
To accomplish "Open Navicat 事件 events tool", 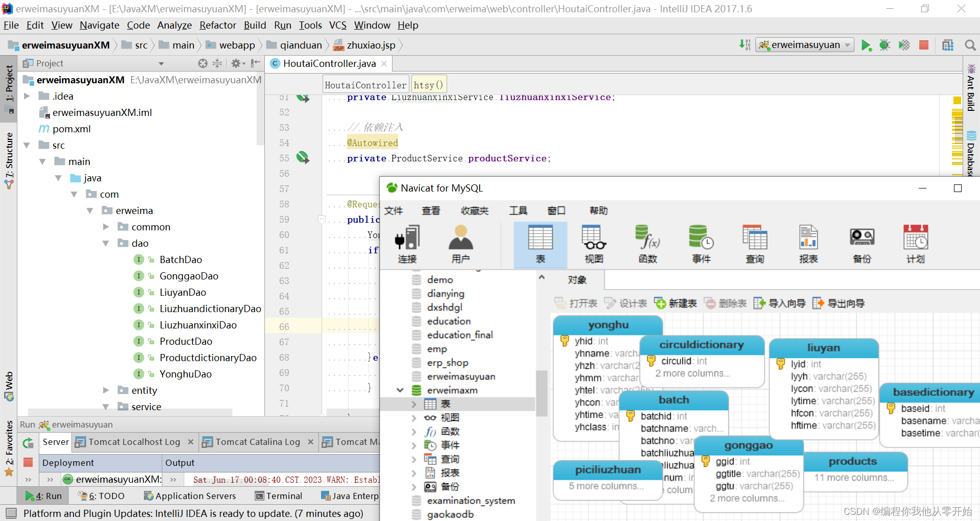I will click(701, 245).
